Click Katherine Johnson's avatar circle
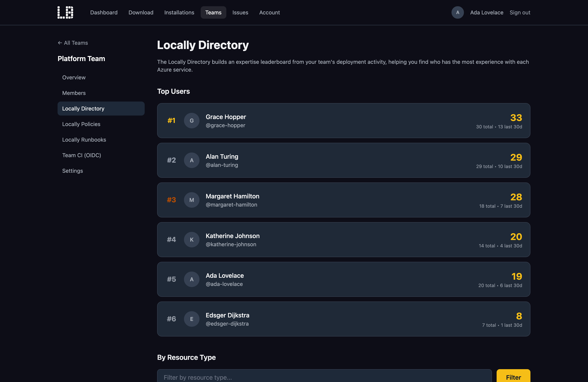Screen dimensions: 588x382 pos(192,240)
